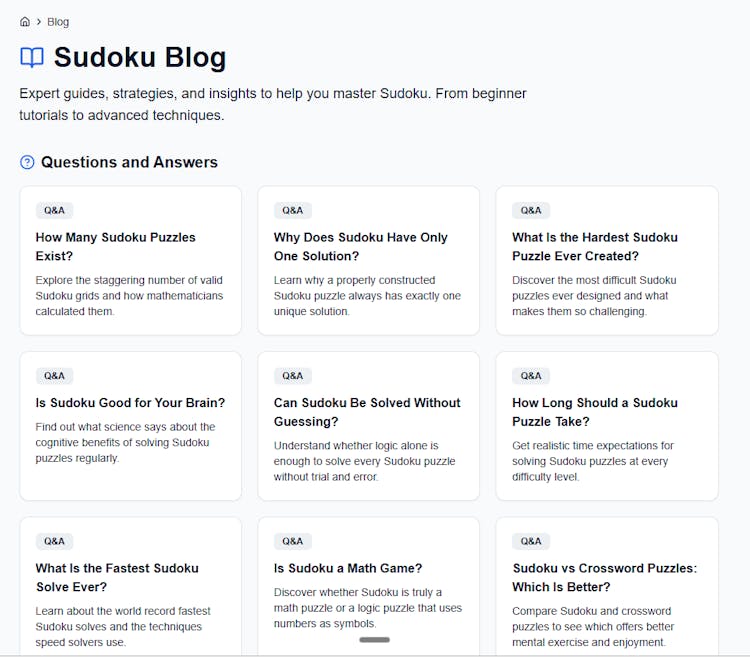This screenshot has width=750, height=657.
Task: Click the gray drag handle at bottom center
Action: coord(374,639)
